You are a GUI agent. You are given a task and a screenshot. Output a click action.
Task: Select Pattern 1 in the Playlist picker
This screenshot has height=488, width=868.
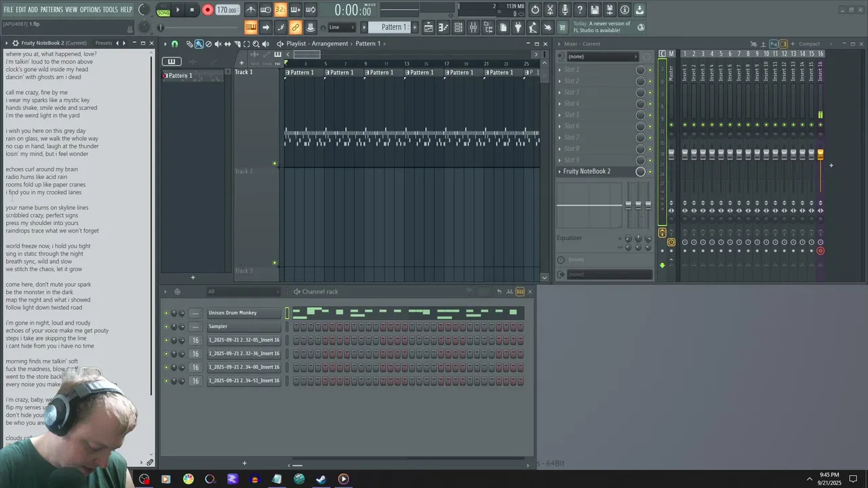193,75
